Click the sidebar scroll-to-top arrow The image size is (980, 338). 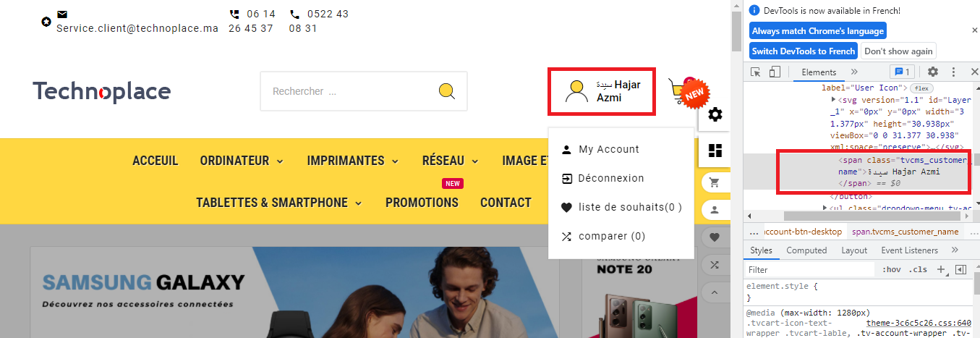(x=715, y=292)
